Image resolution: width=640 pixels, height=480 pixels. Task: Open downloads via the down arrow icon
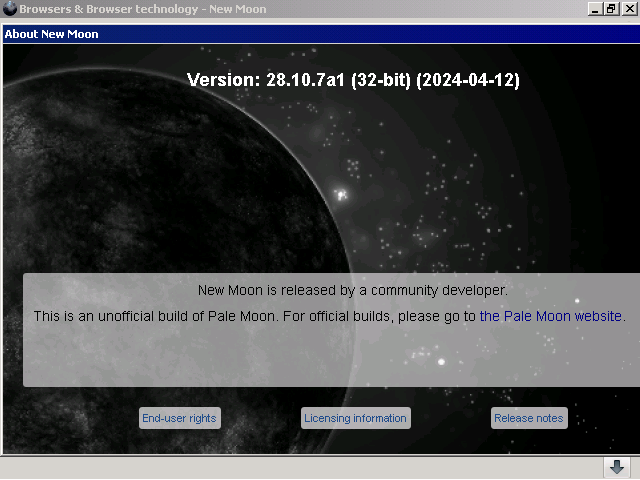click(617, 467)
